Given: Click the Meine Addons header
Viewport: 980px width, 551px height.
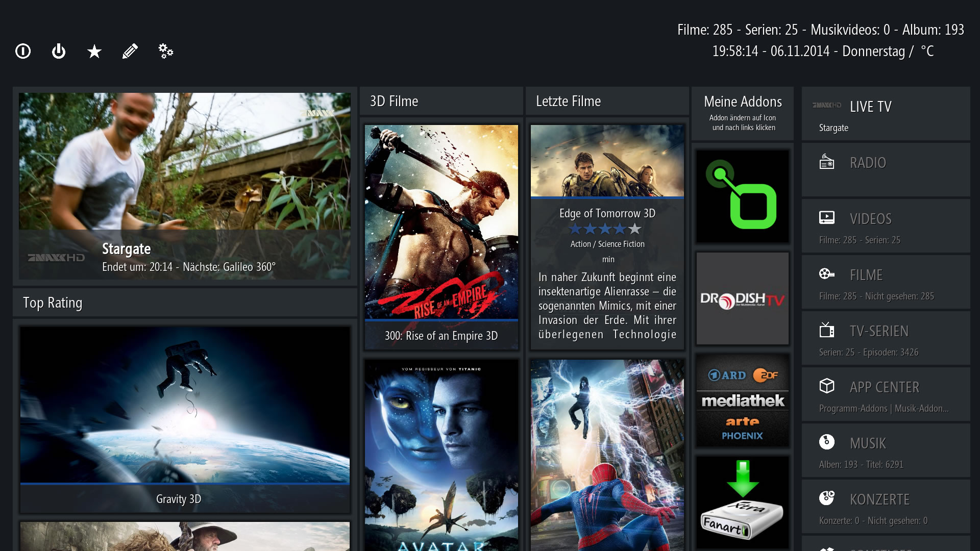Looking at the screenshot, I should click(743, 113).
